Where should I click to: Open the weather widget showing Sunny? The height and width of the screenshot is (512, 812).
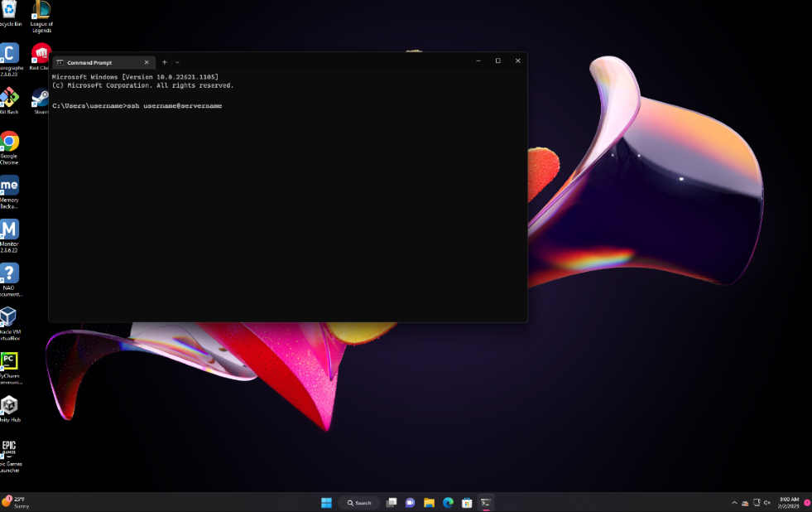(16, 502)
